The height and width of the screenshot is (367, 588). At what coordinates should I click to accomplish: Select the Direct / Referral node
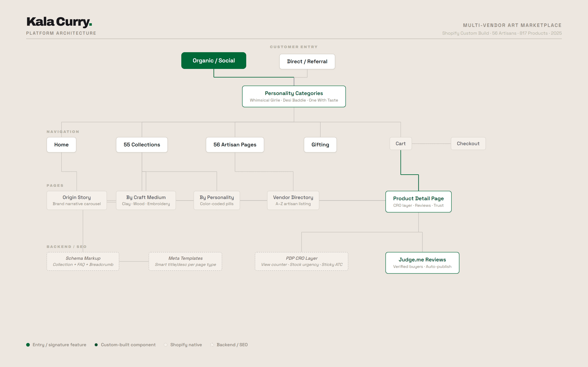coord(307,61)
